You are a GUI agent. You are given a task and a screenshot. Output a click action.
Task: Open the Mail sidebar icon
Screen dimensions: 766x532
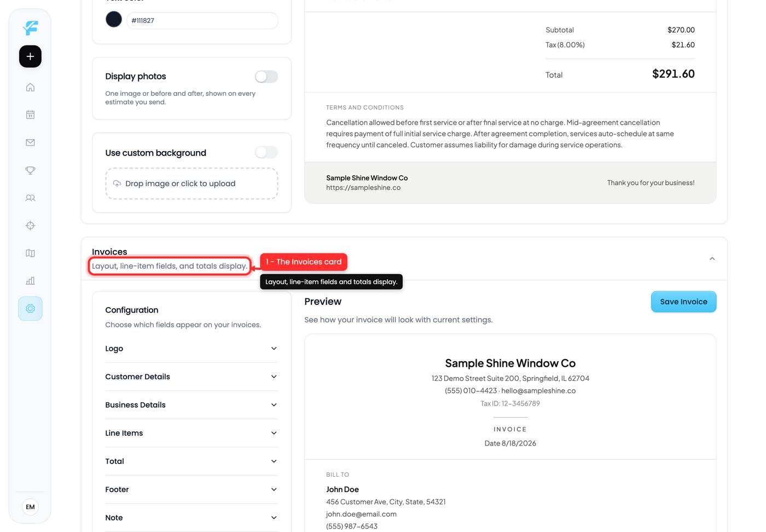30,142
